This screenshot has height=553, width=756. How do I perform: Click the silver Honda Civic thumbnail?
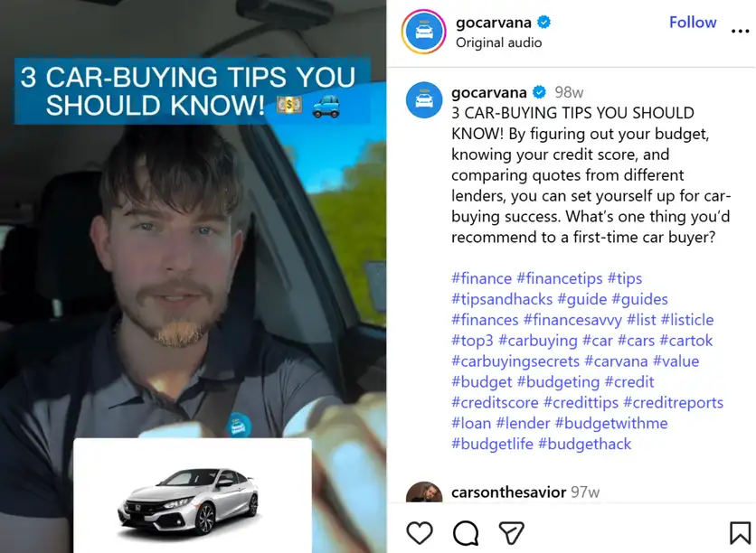pyautogui.click(x=193, y=495)
